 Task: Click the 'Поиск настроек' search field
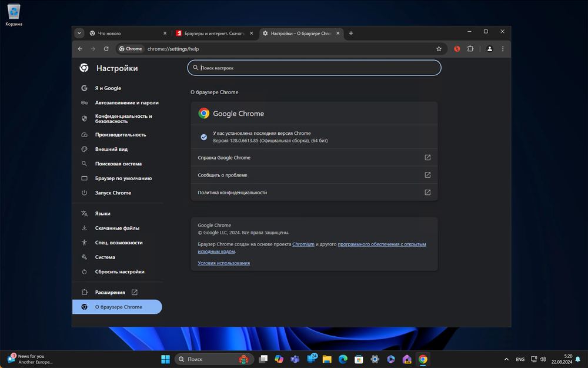pyautogui.click(x=314, y=68)
